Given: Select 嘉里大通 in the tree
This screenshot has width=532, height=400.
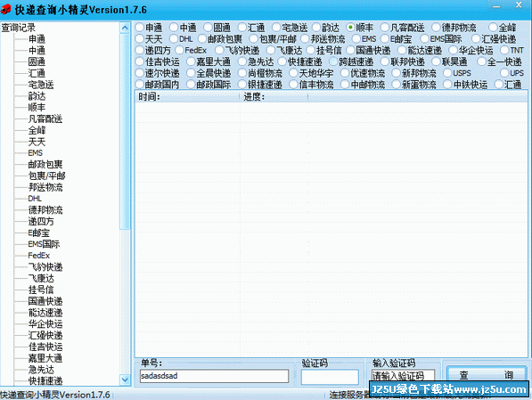Looking at the screenshot, I should pyautogui.click(x=45, y=358).
